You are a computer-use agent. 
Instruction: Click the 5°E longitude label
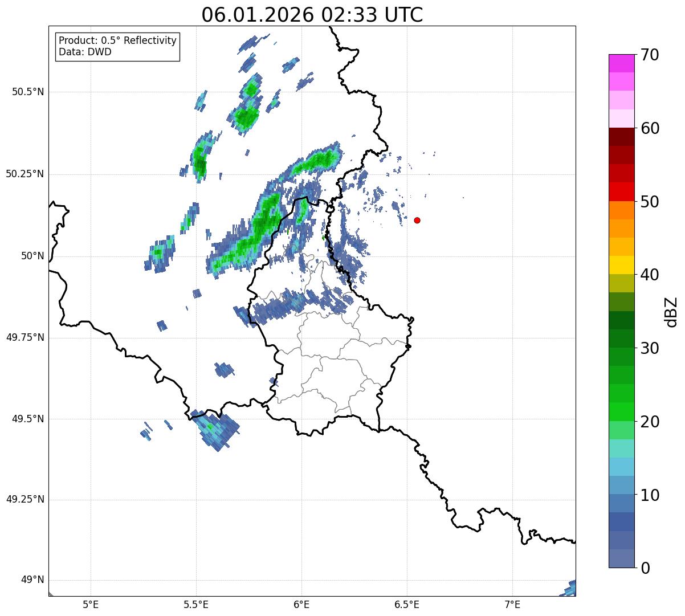91,605
